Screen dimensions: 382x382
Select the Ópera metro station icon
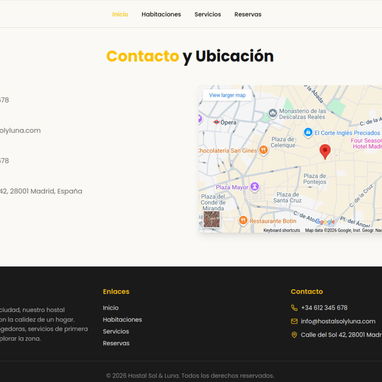click(x=217, y=122)
